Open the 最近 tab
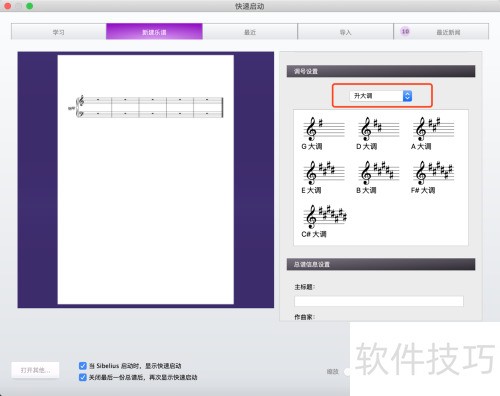 (250, 32)
